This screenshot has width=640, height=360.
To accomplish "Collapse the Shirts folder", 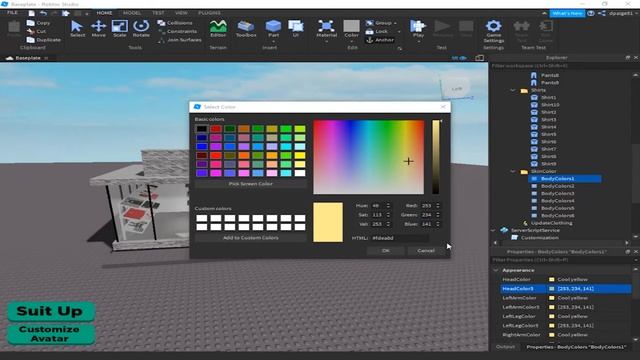I will tap(513, 90).
